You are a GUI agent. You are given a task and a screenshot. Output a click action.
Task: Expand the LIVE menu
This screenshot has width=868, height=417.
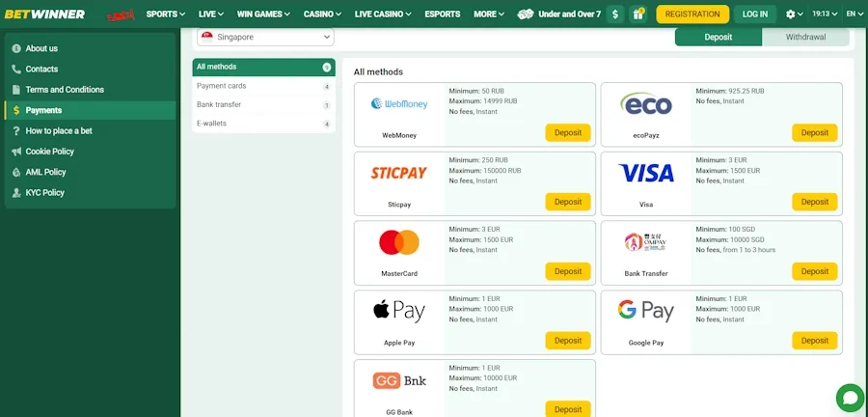(x=211, y=14)
